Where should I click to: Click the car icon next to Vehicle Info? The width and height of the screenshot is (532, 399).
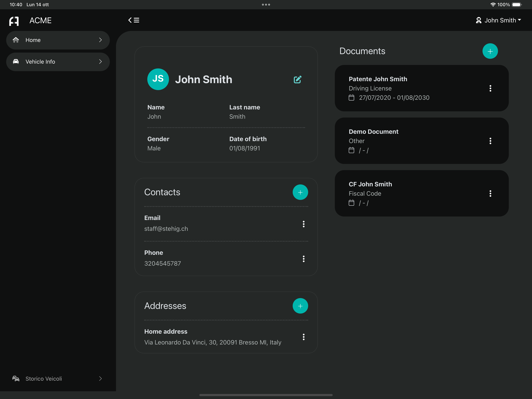pos(16,61)
